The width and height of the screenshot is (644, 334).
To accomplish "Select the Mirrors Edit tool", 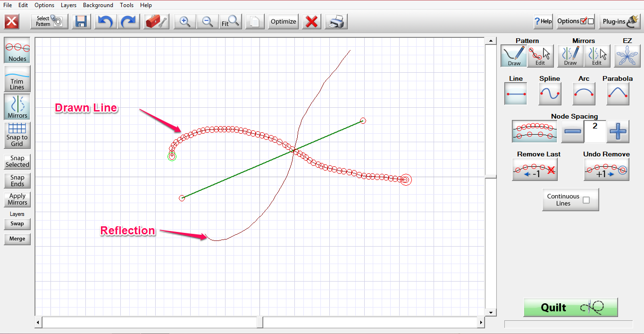I will point(597,56).
